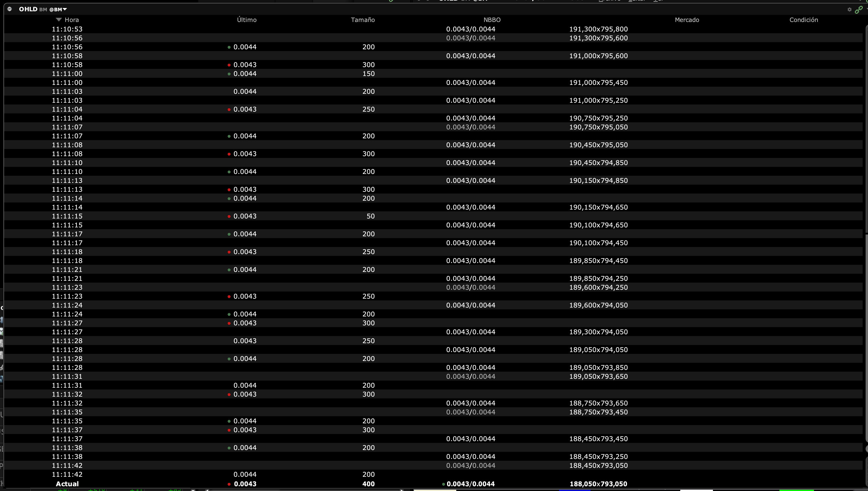This screenshot has height=491, width=868.
Task: Select market size 190,100x794,650
Action: tap(598, 225)
